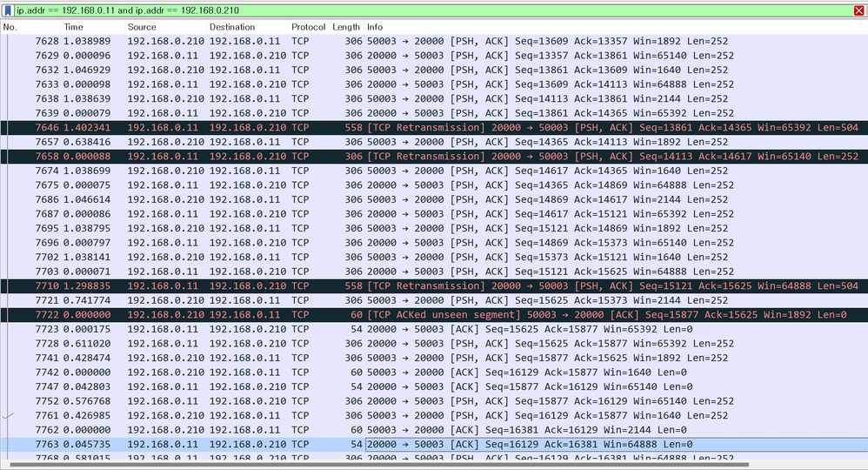Select TCP Retransmission packet 7710
The width and height of the screenshot is (868, 470).
coord(434,286)
